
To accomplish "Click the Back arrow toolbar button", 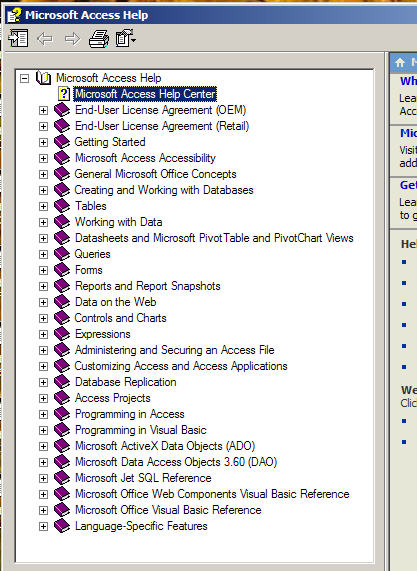I will coord(45,39).
